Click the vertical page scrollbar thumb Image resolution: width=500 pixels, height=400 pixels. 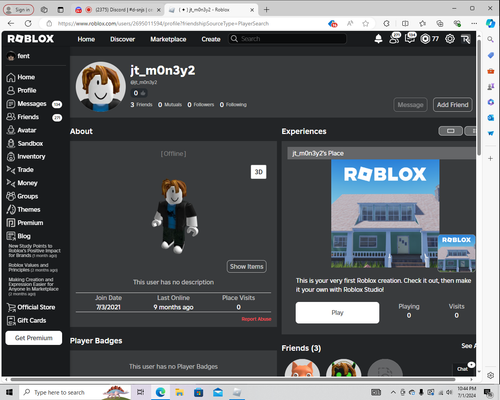point(479,97)
